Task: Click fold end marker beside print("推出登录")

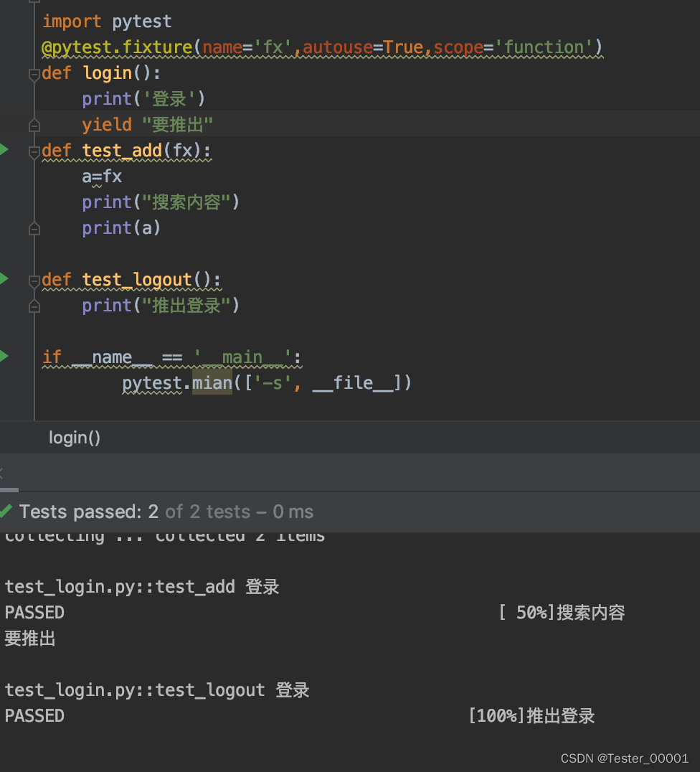Action: [34, 306]
